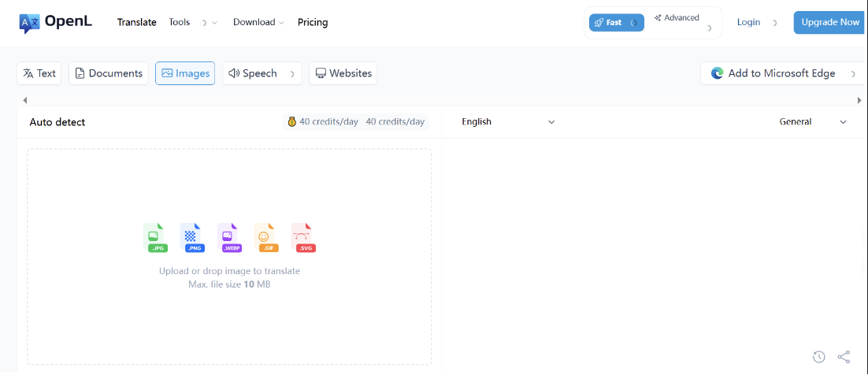This screenshot has width=868, height=375.
Task: Click the PNG file type icon
Action: [x=191, y=237]
